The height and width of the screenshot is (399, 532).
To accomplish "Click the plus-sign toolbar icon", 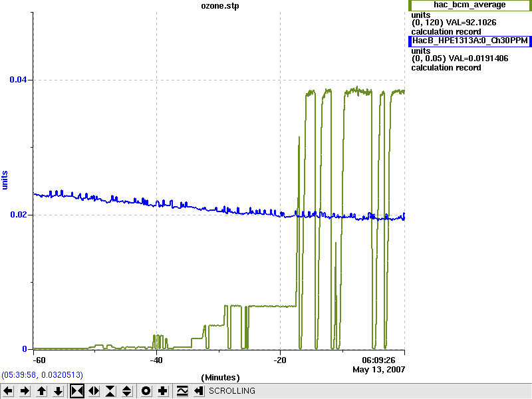I will [163, 391].
